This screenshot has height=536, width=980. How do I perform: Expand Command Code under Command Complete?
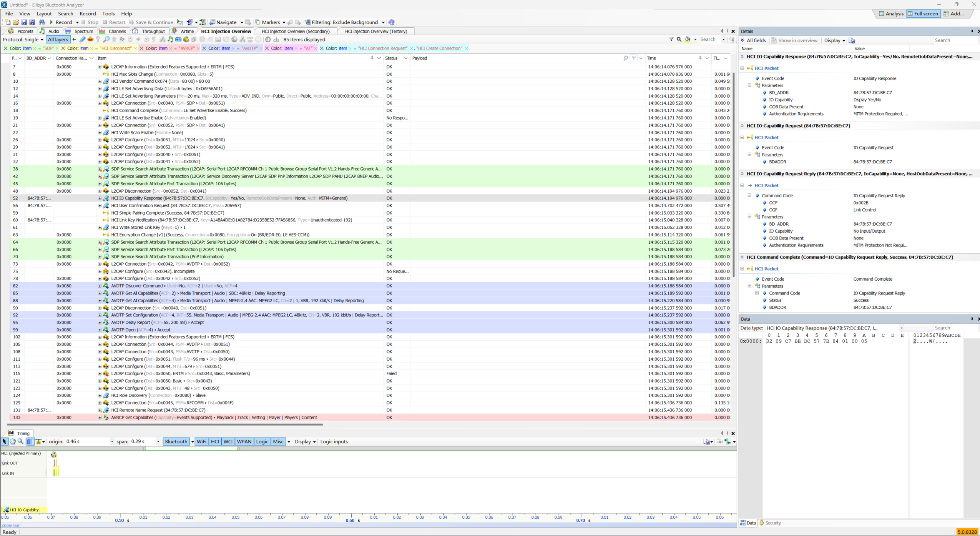757,293
